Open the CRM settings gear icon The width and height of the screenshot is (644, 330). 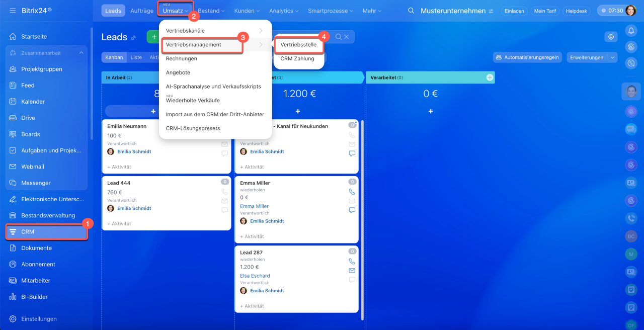click(x=611, y=37)
